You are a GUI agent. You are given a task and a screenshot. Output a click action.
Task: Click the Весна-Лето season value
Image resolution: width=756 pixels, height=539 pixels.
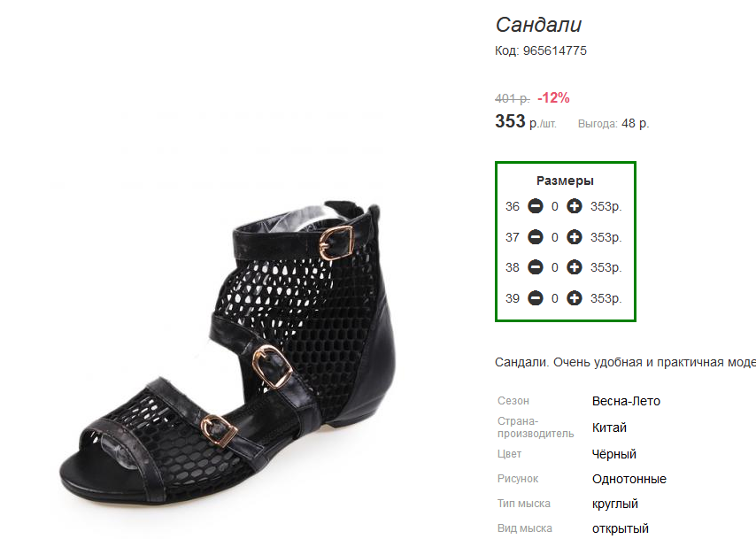(x=626, y=401)
